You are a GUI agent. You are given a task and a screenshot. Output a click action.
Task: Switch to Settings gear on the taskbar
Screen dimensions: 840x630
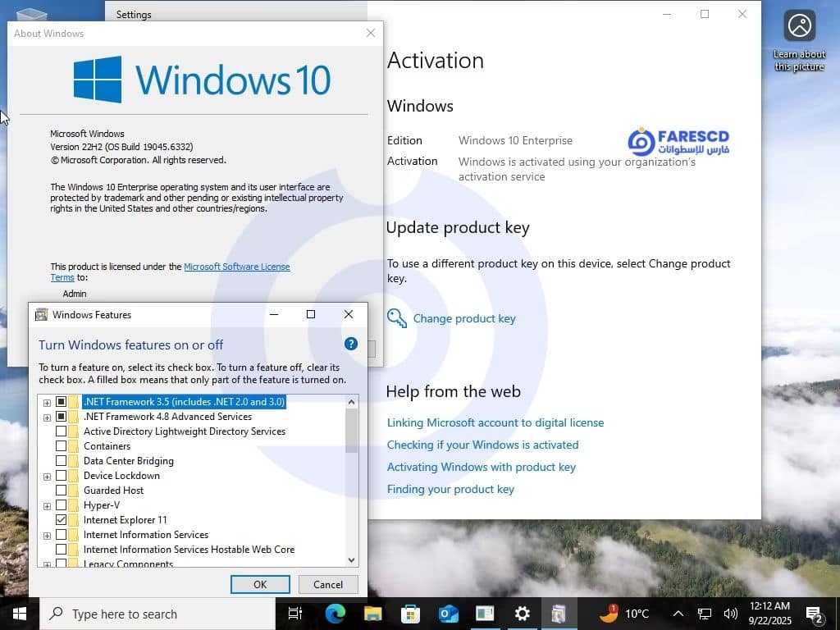tap(522, 614)
